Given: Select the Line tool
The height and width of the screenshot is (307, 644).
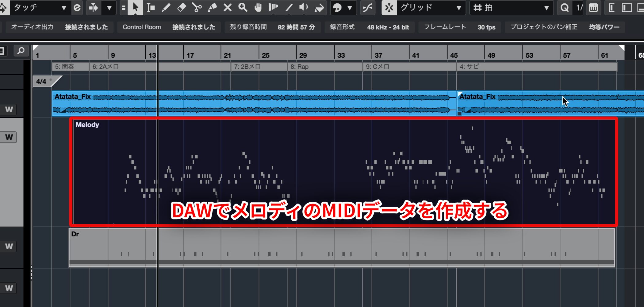Looking at the screenshot, I should pos(289,7).
